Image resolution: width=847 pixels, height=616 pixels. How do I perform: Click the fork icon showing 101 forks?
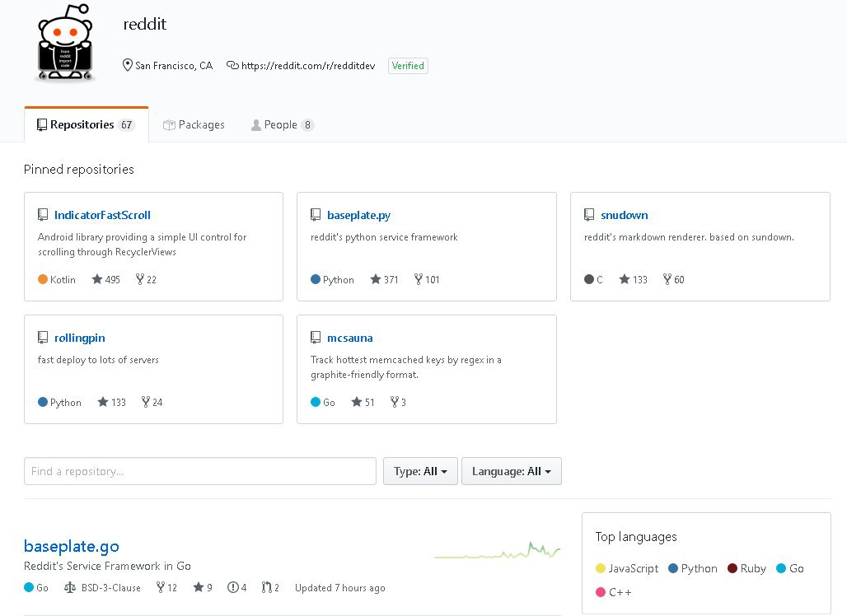[419, 279]
